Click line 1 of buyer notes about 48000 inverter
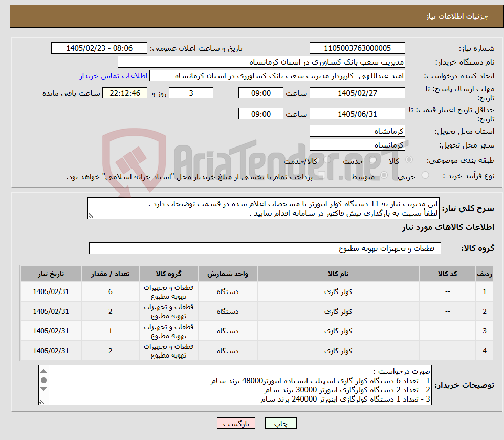The image size is (504, 440). click(x=320, y=381)
